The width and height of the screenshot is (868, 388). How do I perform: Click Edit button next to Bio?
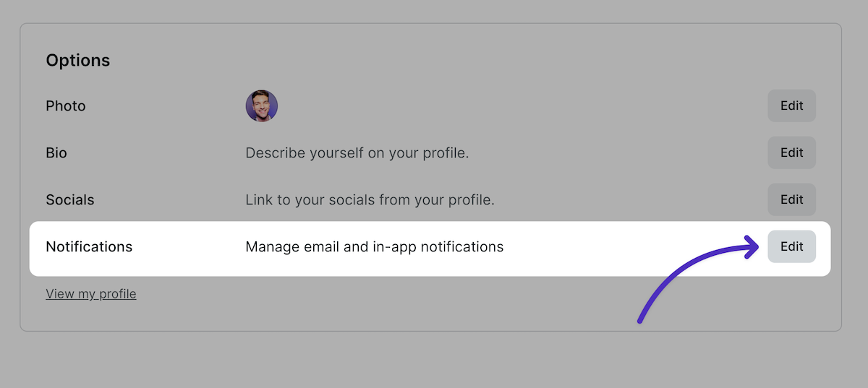[791, 152]
